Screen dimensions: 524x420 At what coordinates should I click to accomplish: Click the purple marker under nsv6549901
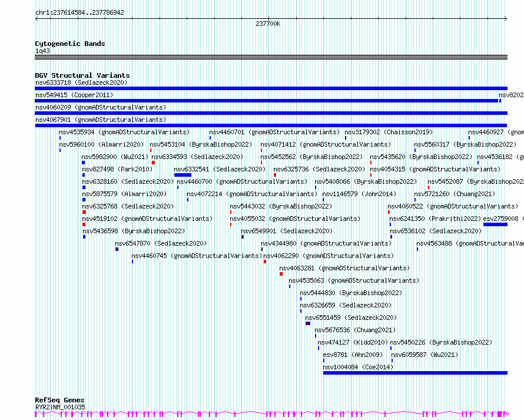coord(243,237)
